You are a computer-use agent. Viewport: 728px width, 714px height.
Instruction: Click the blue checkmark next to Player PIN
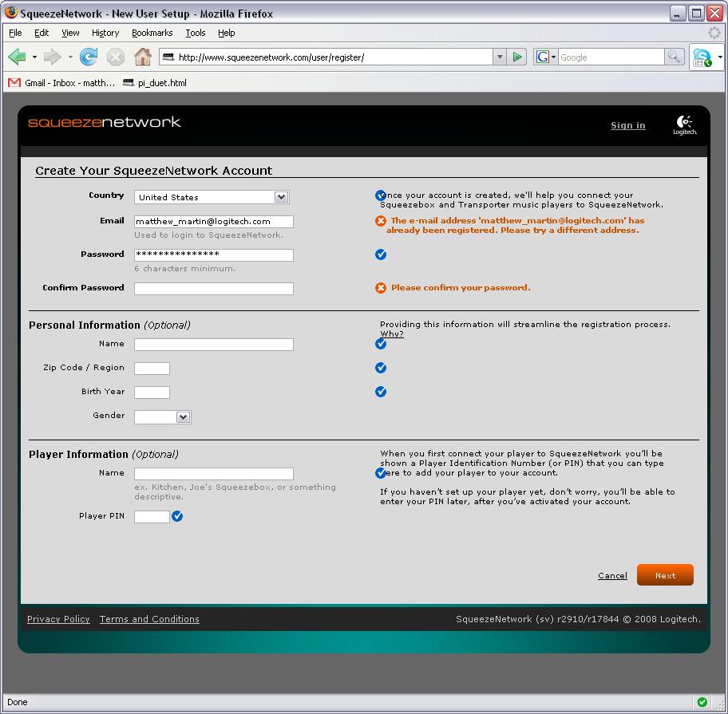click(x=177, y=516)
